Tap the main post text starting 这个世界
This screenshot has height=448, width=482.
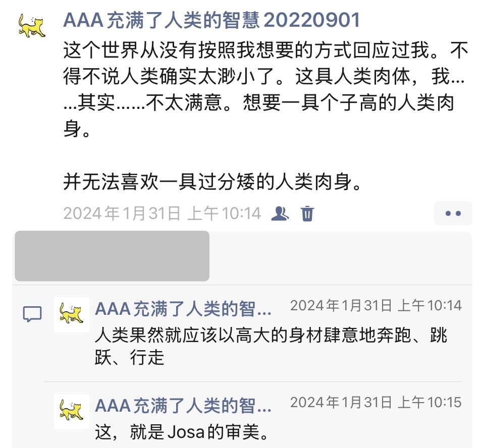(x=265, y=89)
